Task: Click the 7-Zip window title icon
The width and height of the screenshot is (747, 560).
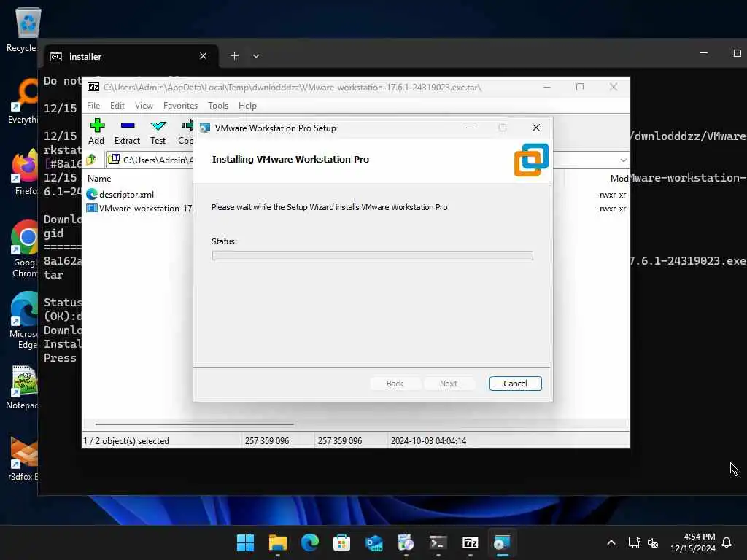Action: (93, 87)
